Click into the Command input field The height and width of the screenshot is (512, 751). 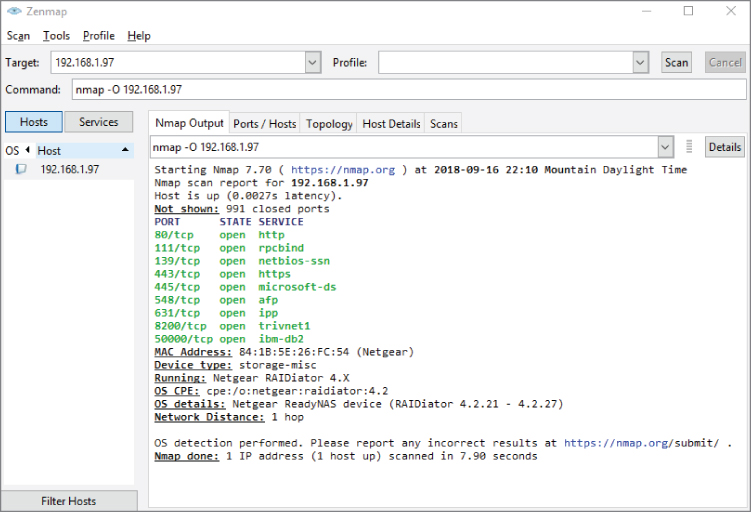click(409, 90)
